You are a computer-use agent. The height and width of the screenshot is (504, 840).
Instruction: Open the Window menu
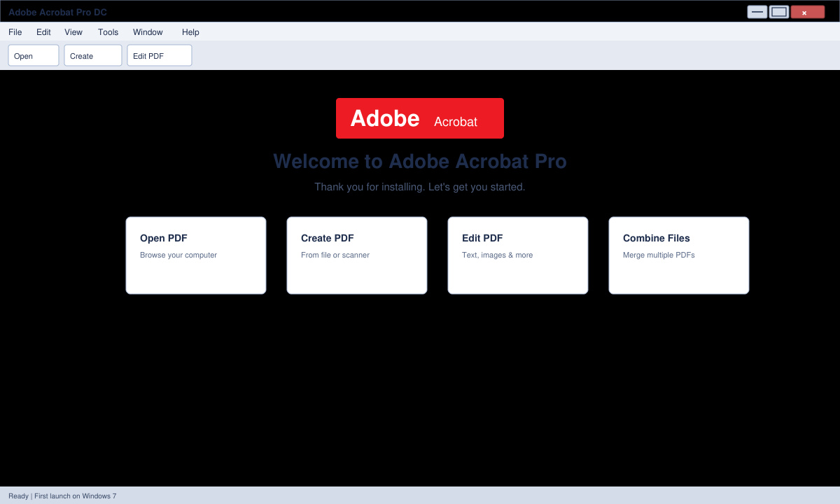point(148,32)
